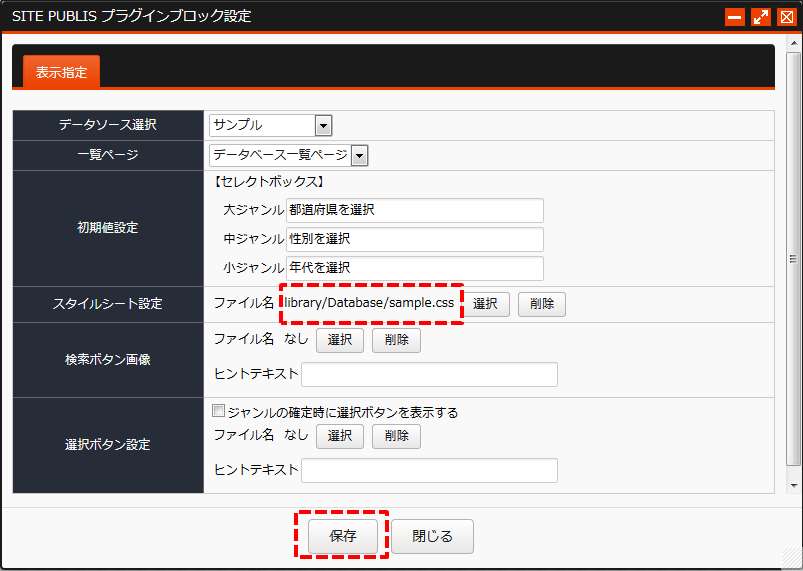Viewport: 803px width, 571px height.
Task: Delete the search button image with 削除
Action: (396, 340)
